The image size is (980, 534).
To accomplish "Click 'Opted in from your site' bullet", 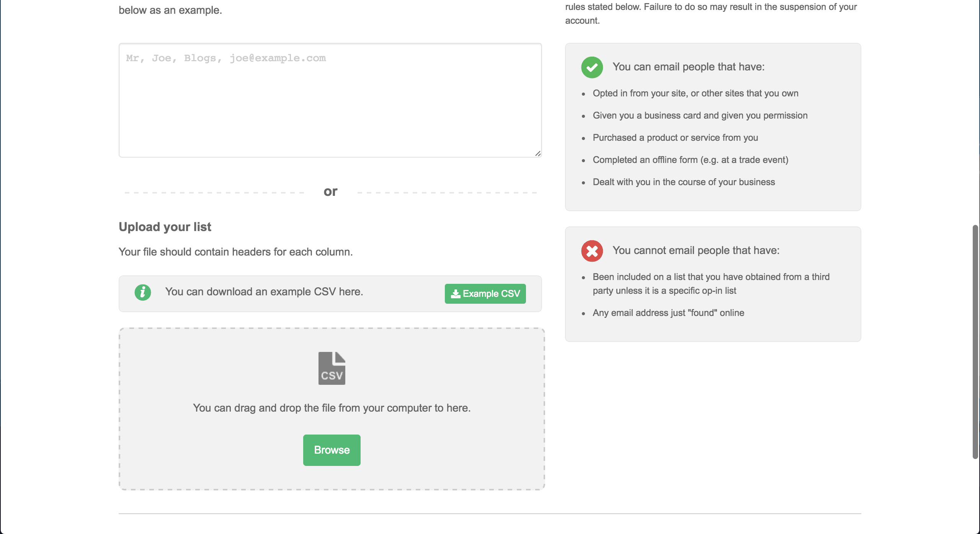I will pos(695,93).
